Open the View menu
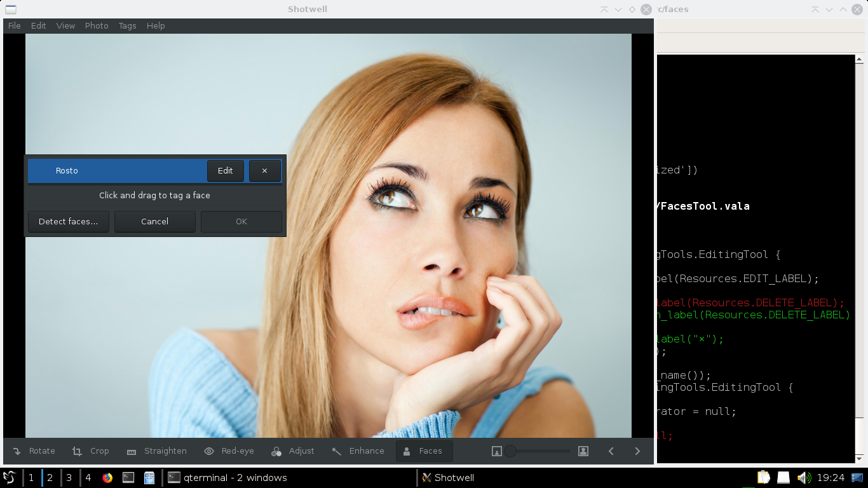The height and width of the screenshot is (488, 868). click(x=65, y=26)
